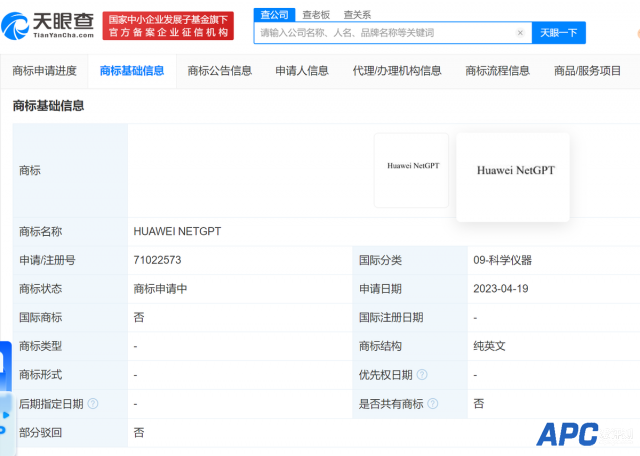Click the small Huawei NetGPT trademark thumbnail
The height and width of the screenshot is (456, 640).
point(412,166)
